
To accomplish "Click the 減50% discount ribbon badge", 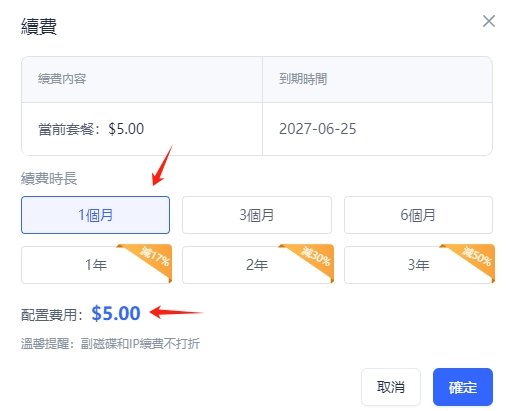I will pyautogui.click(x=477, y=257).
